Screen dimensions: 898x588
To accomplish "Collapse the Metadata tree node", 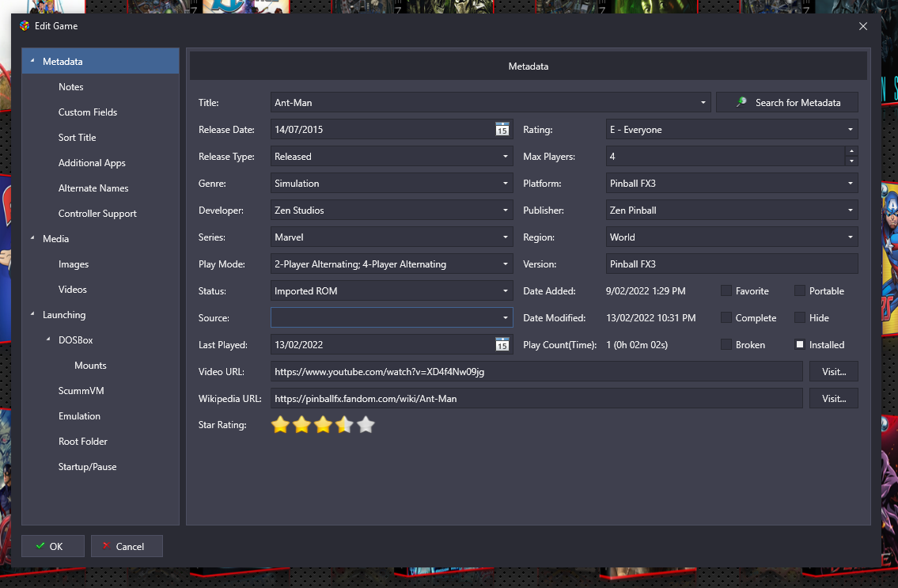I will [32, 61].
